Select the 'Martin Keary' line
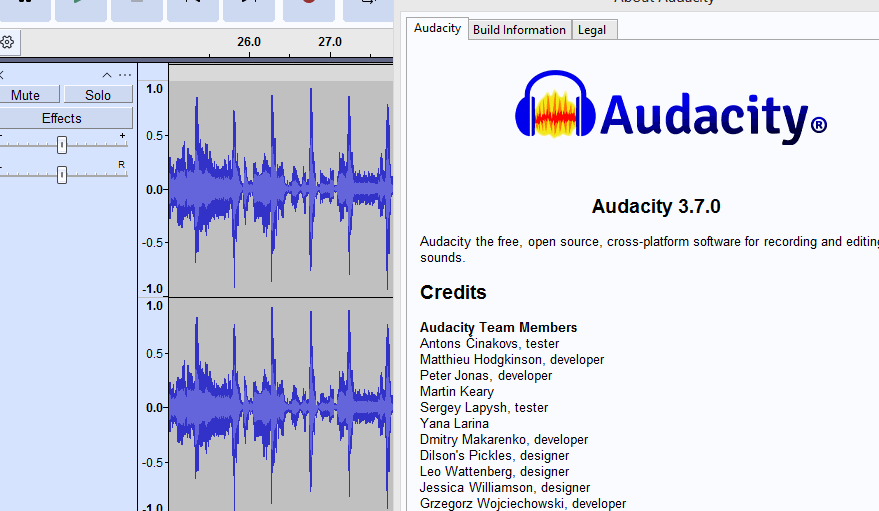The height and width of the screenshot is (511, 879). coord(457,391)
